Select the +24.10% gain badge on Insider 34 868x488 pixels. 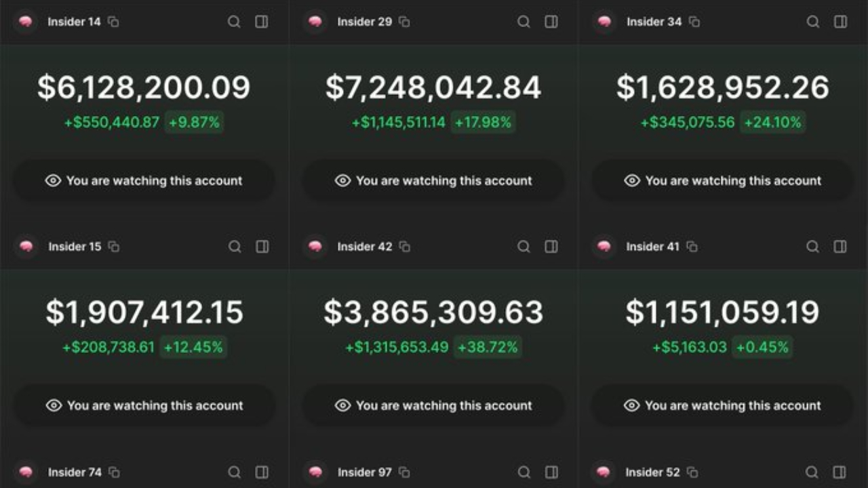tap(772, 123)
